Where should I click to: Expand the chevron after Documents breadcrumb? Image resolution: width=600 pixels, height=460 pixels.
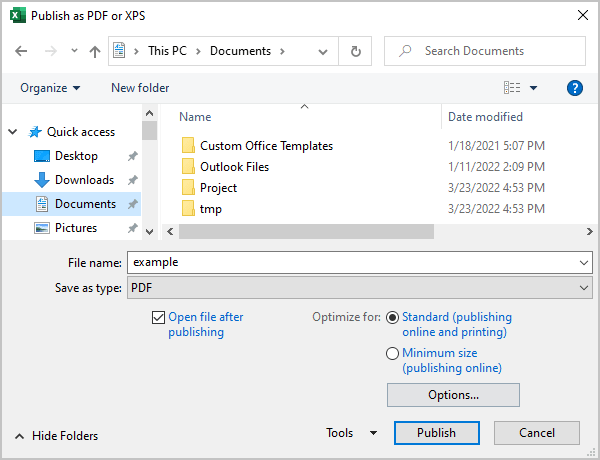pyautogui.click(x=282, y=51)
